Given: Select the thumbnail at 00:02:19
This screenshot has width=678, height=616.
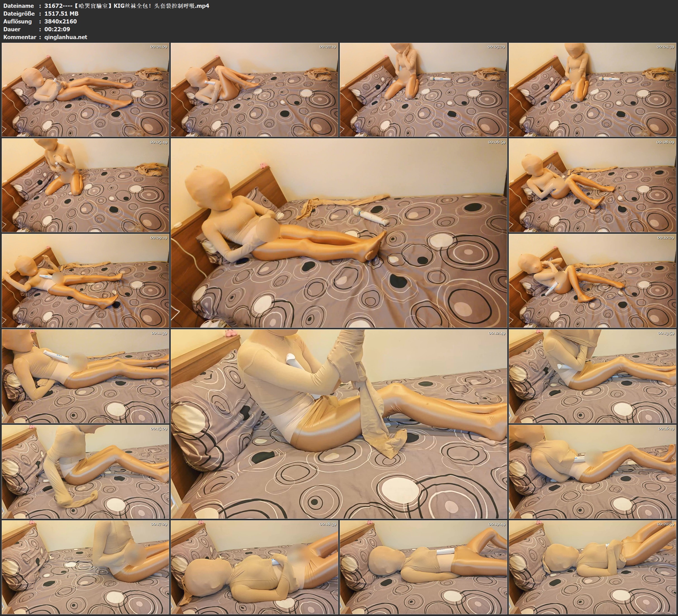Looking at the screenshot, I should 254,89.
